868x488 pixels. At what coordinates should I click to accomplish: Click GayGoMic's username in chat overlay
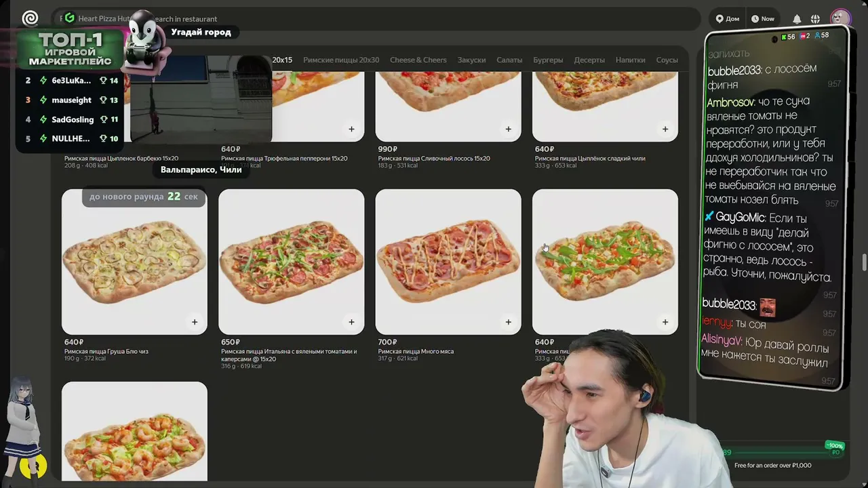pos(741,218)
